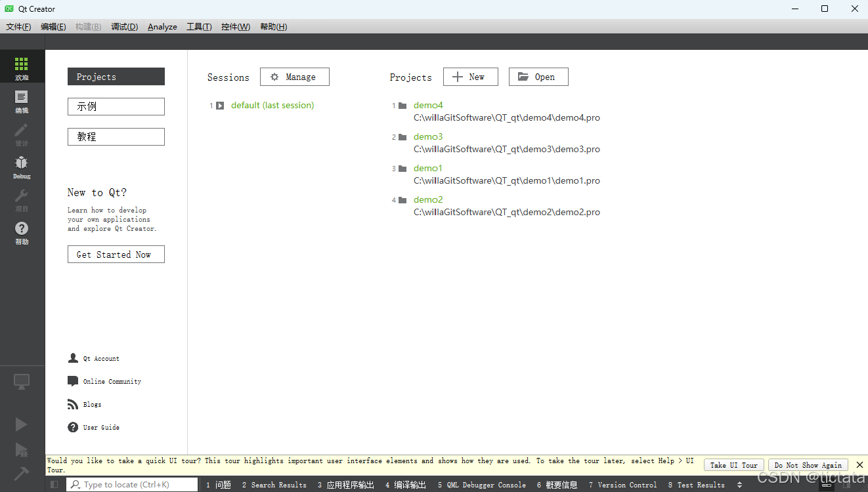The width and height of the screenshot is (868, 492).
Task: Open the 3 应用程序输出 output pane
Action: 346,485
